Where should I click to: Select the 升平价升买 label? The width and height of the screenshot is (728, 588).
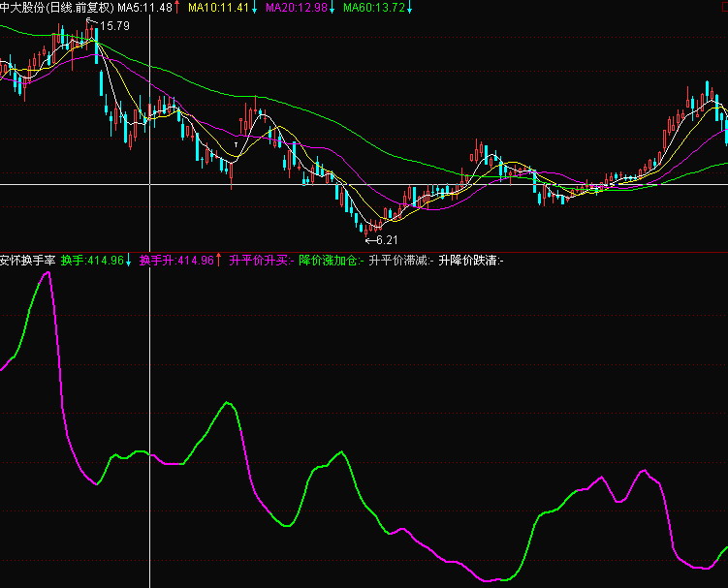point(262,261)
